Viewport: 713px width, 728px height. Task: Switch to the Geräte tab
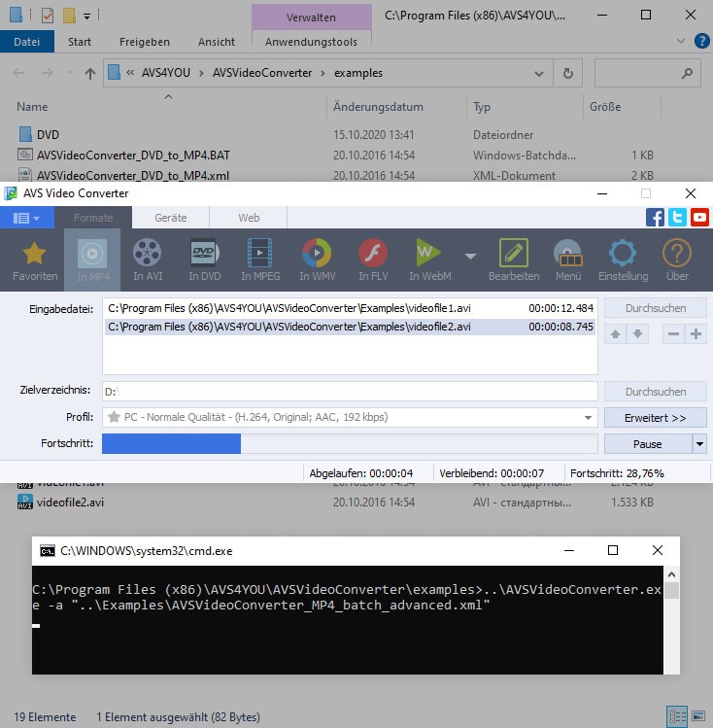click(171, 218)
